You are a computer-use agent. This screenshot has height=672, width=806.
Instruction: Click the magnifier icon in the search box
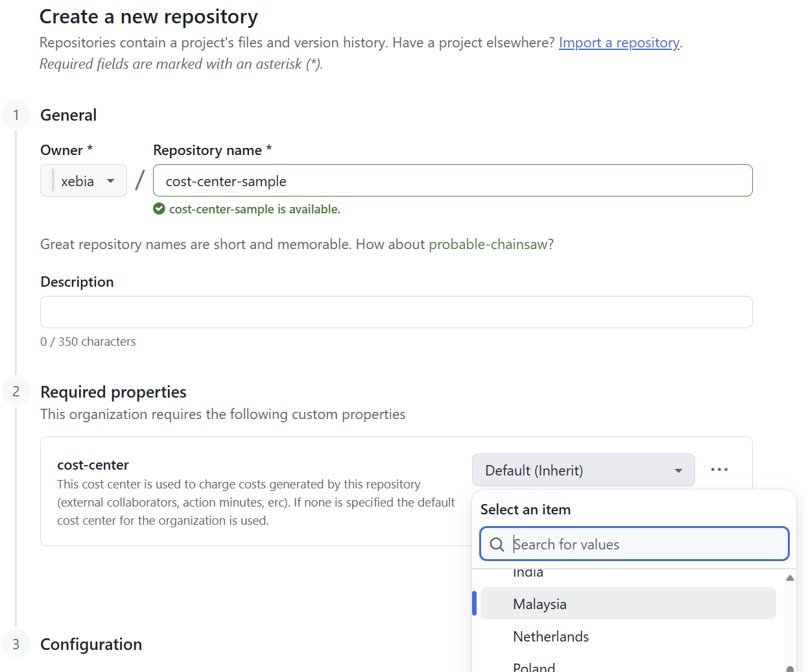click(x=497, y=544)
